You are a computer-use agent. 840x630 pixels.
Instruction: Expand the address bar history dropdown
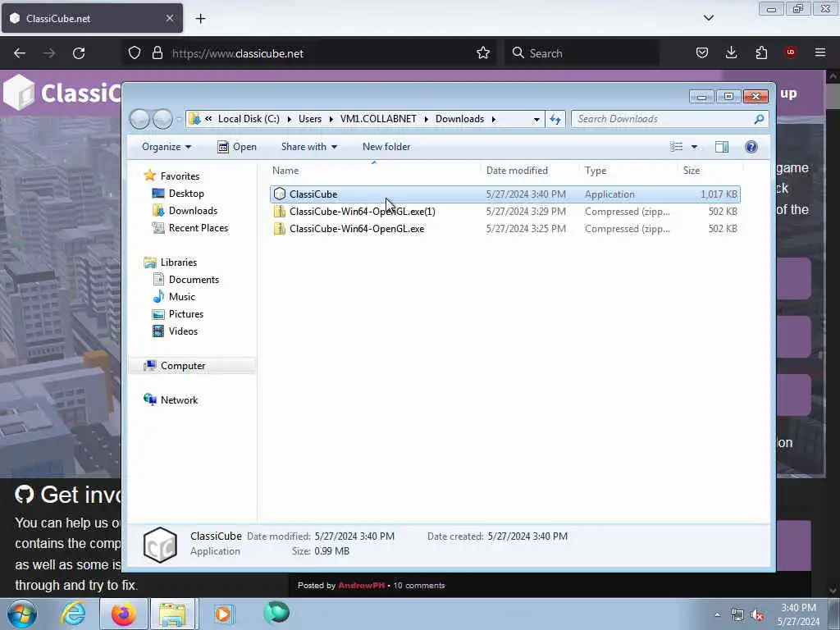pos(536,120)
